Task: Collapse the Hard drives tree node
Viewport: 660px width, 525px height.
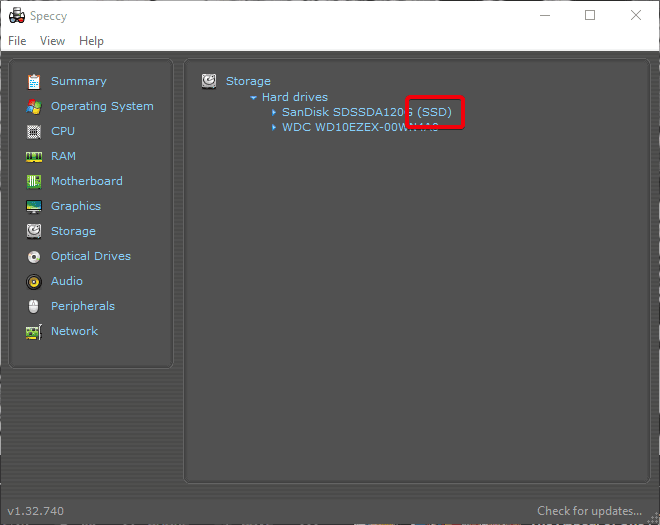Action: tap(253, 97)
